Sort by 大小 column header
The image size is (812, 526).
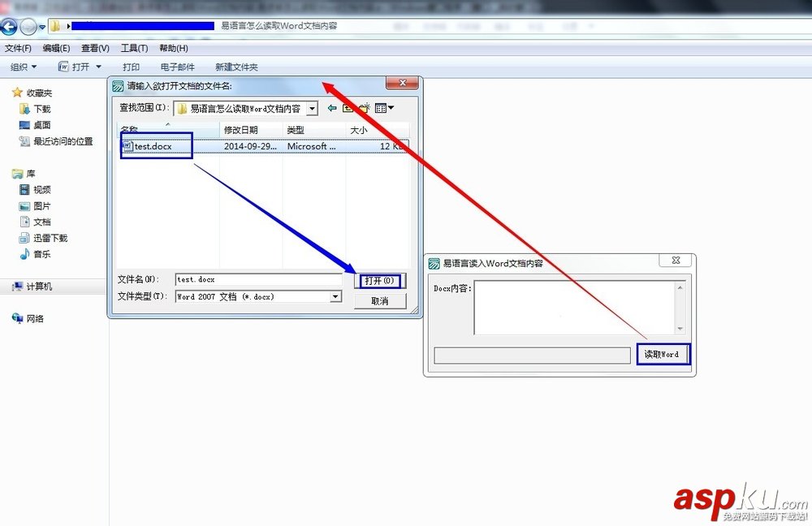[x=377, y=130]
